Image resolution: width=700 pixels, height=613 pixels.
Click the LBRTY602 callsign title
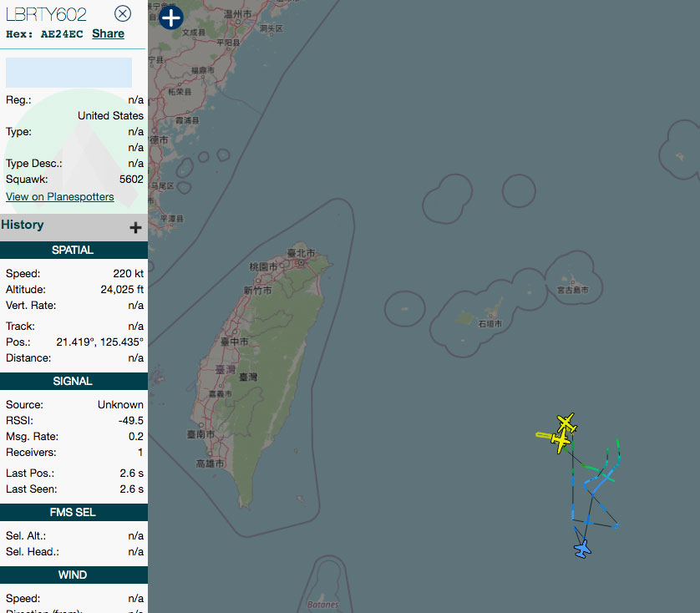click(x=46, y=15)
